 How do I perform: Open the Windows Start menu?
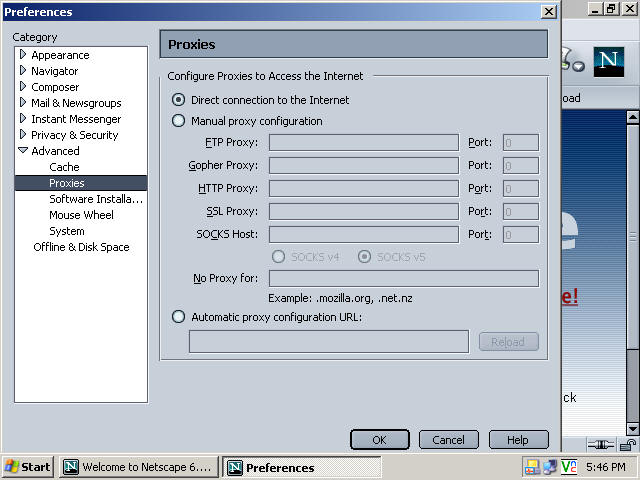pos(28,467)
